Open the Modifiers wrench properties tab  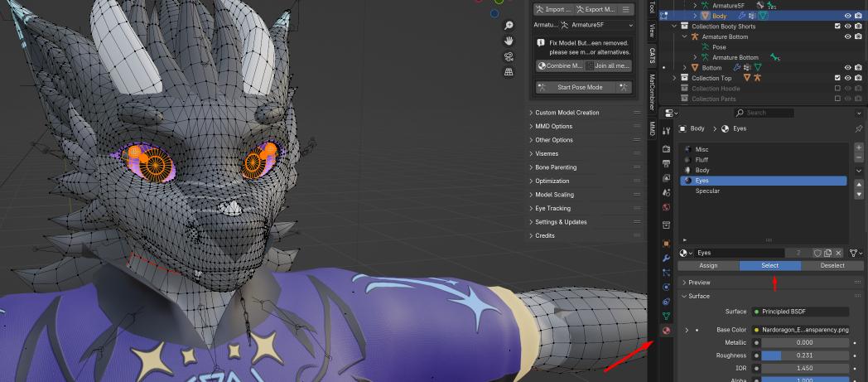coord(667,258)
